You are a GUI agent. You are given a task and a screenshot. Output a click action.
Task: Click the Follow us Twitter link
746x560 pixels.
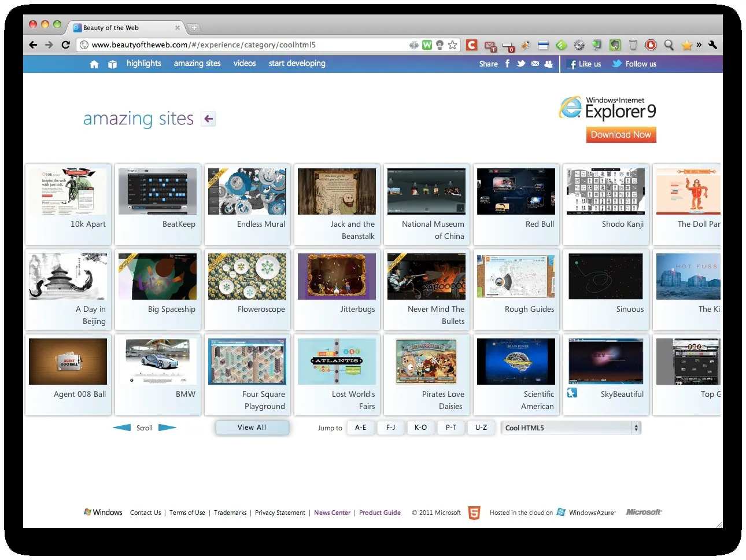pos(634,64)
